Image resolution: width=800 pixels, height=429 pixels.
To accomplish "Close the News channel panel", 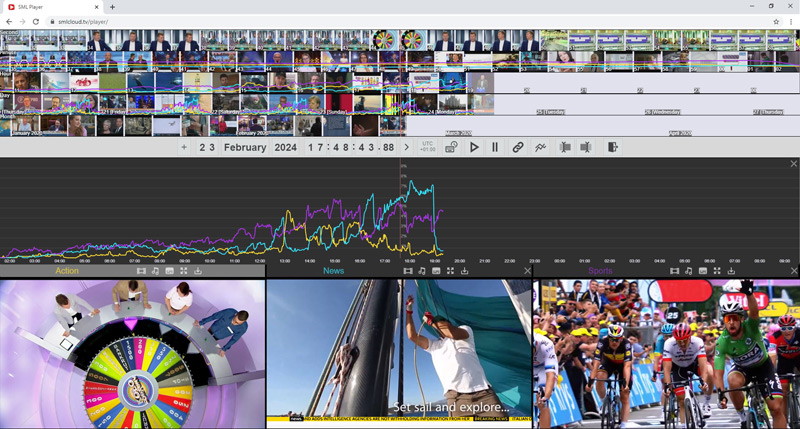I will pyautogui.click(x=527, y=271).
